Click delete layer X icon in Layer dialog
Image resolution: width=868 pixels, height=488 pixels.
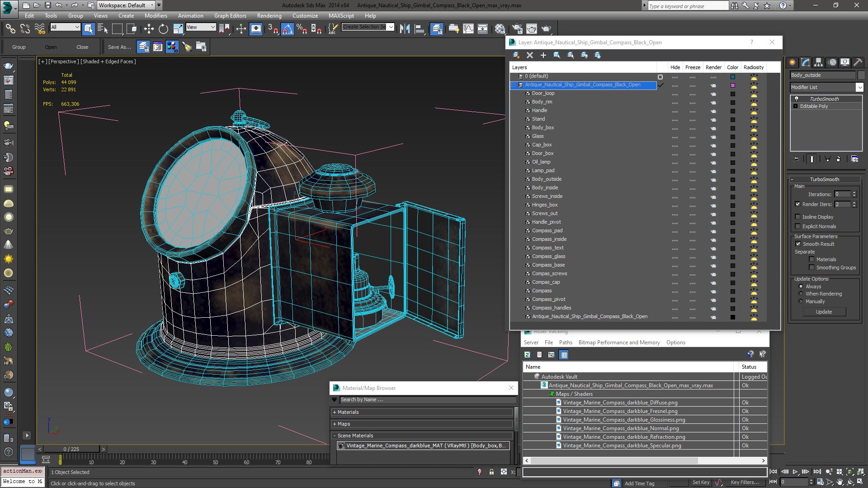point(530,55)
